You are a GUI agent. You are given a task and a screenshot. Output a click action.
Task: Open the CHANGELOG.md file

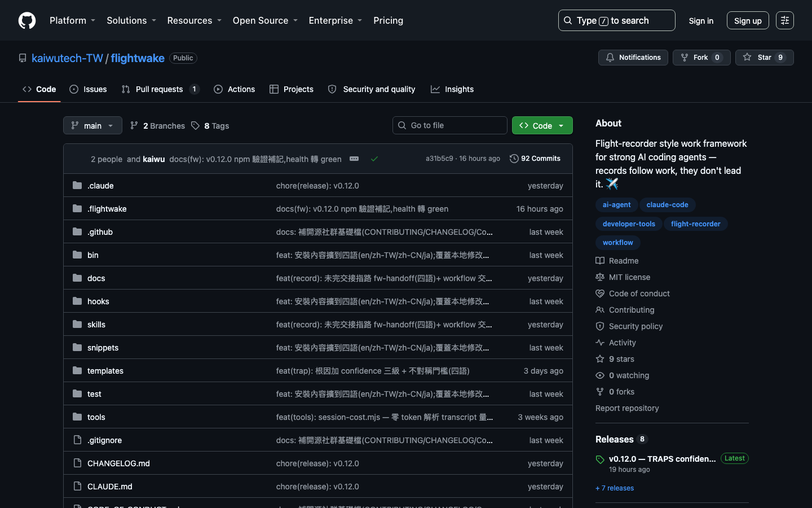118,463
